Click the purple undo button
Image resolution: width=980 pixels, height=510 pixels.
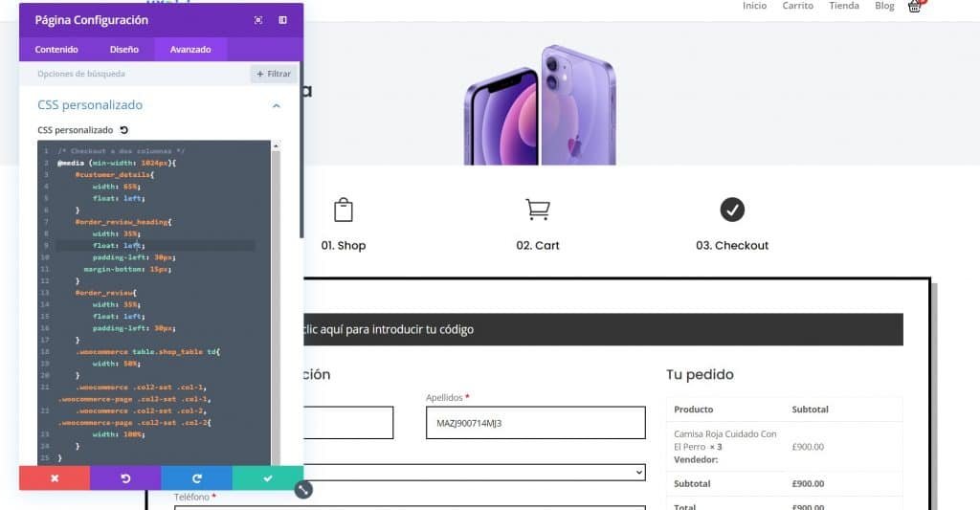click(125, 478)
